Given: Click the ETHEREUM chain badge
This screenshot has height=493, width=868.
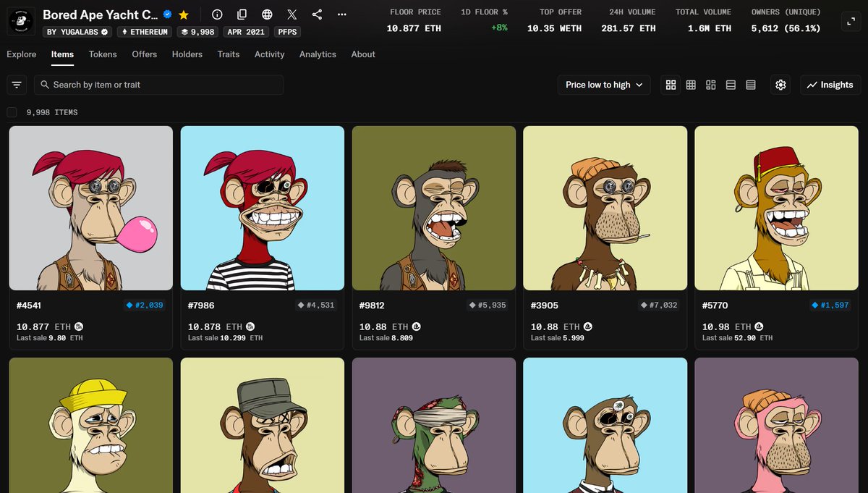Looking at the screenshot, I should coord(146,32).
